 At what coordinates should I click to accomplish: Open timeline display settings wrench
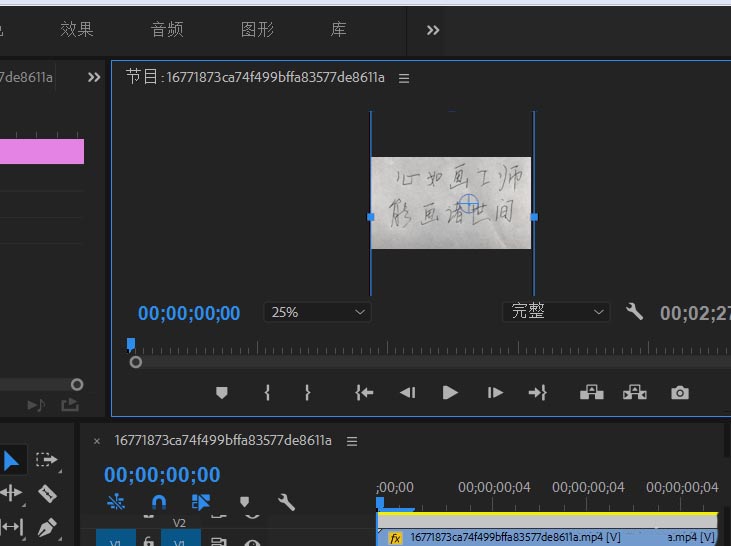click(x=286, y=503)
